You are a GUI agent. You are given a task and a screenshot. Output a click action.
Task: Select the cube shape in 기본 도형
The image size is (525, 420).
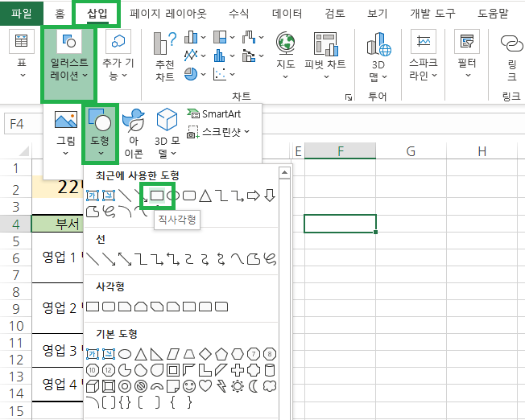coord(93,386)
